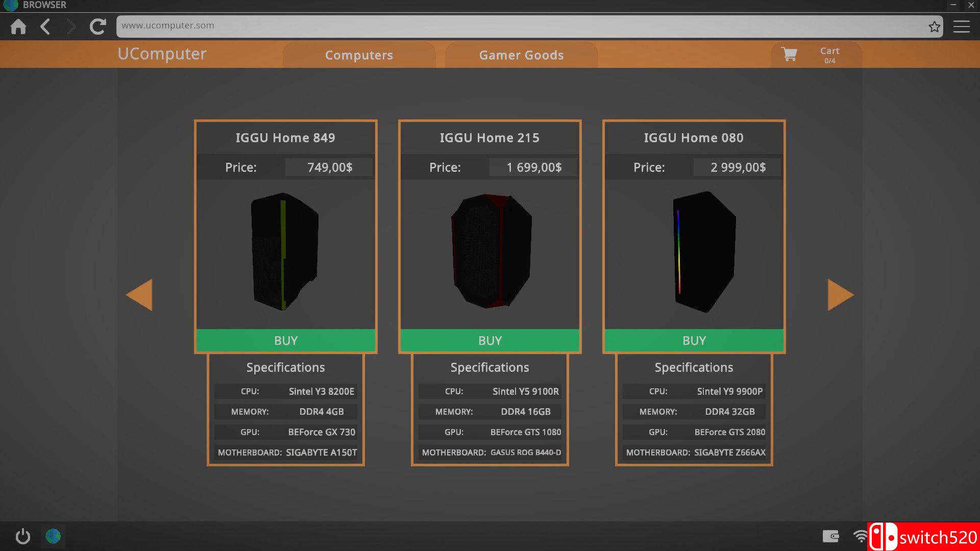Go back with the back arrow
The width and height of the screenshot is (980, 551).
[45, 27]
